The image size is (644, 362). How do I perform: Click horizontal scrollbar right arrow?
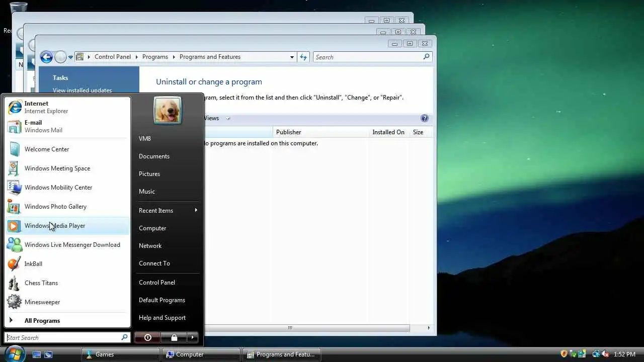coord(429,328)
